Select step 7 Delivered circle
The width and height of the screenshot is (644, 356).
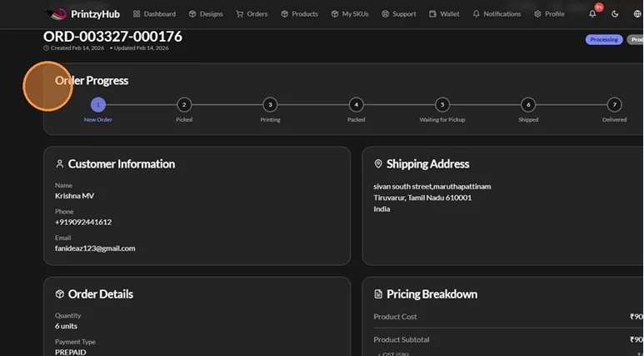615,105
